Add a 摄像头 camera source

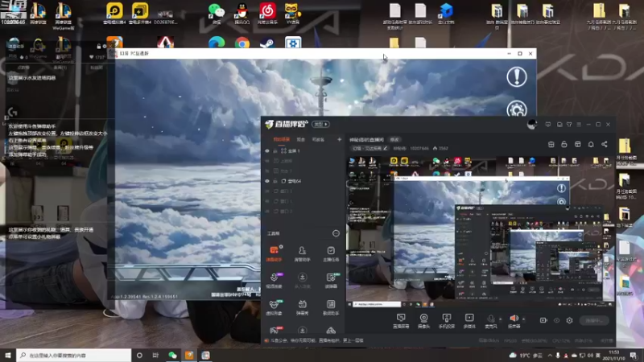[423, 320]
